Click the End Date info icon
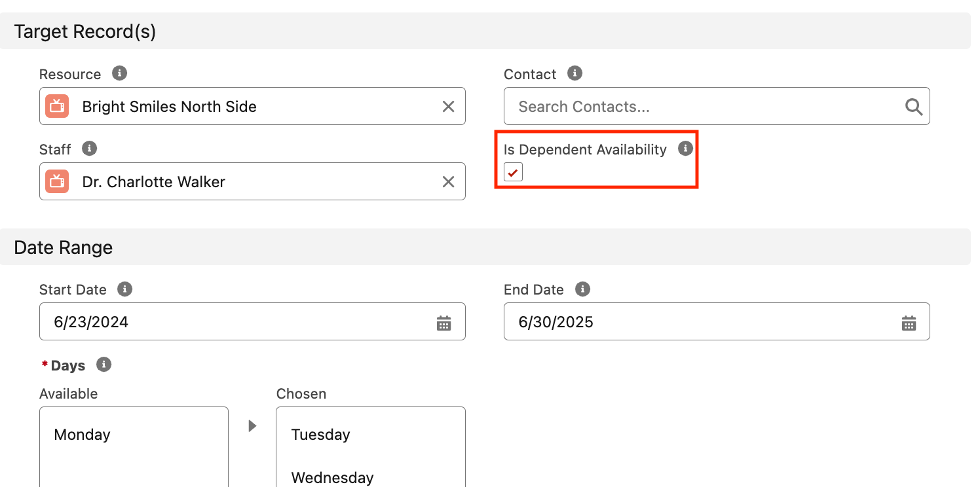The width and height of the screenshot is (980, 487). tap(582, 289)
